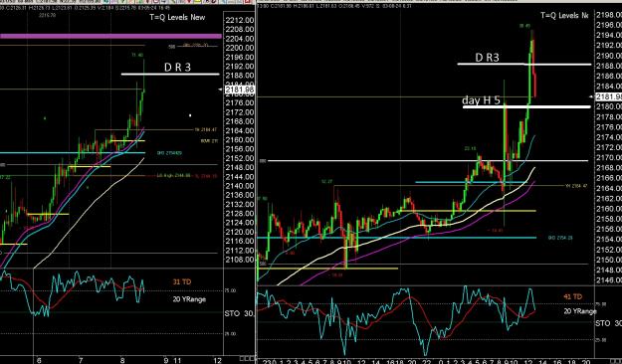The width and height of the screenshot is (622, 364).
Task: Select left chart's long cyan horizontal level line
Action: coord(73,152)
